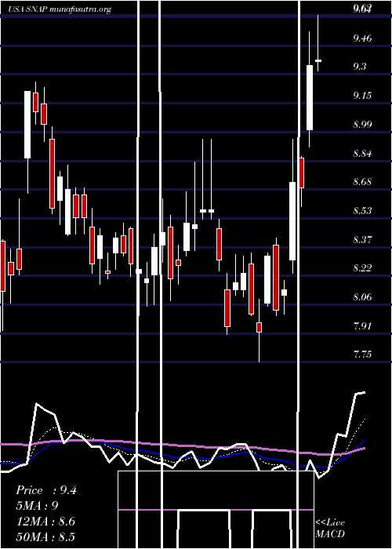Click the '12MA : 8.6' readout
This screenshot has height=549, width=392.
(45, 522)
